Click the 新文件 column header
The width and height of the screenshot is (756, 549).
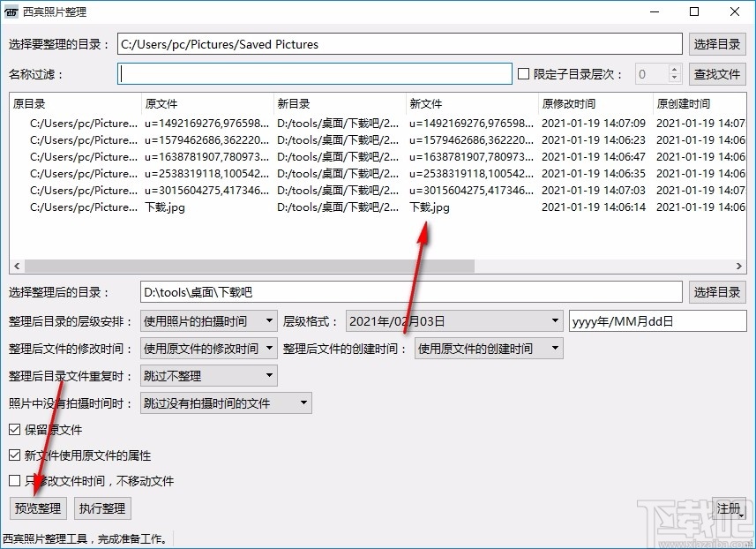pyautogui.click(x=472, y=103)
